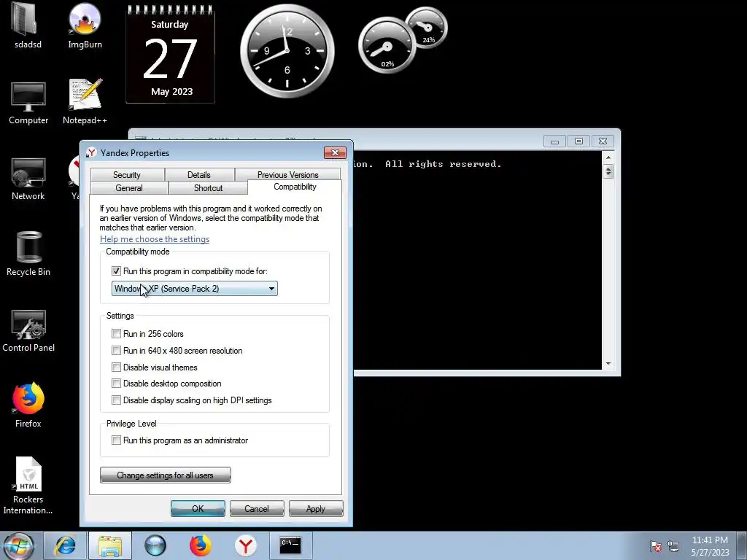The image size is (747, 560).
Task: Enable Run this program as an administrator
Action: 116,440
